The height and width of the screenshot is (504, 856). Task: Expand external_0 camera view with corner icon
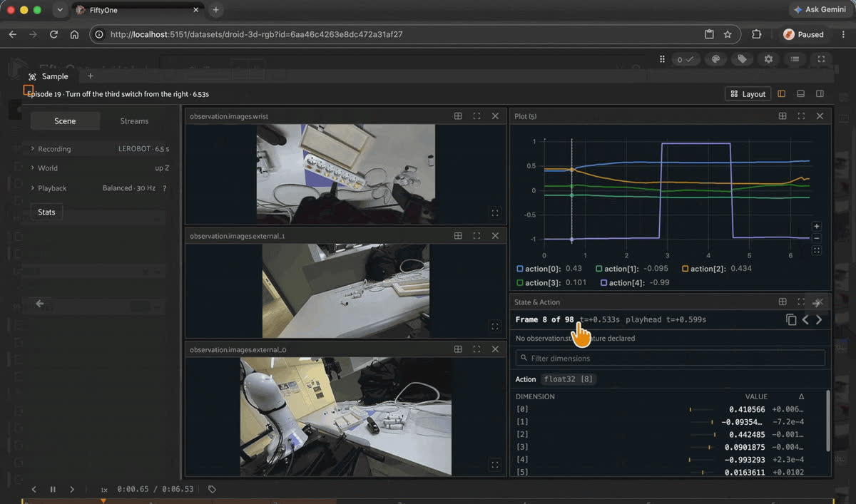click(495, 464)
